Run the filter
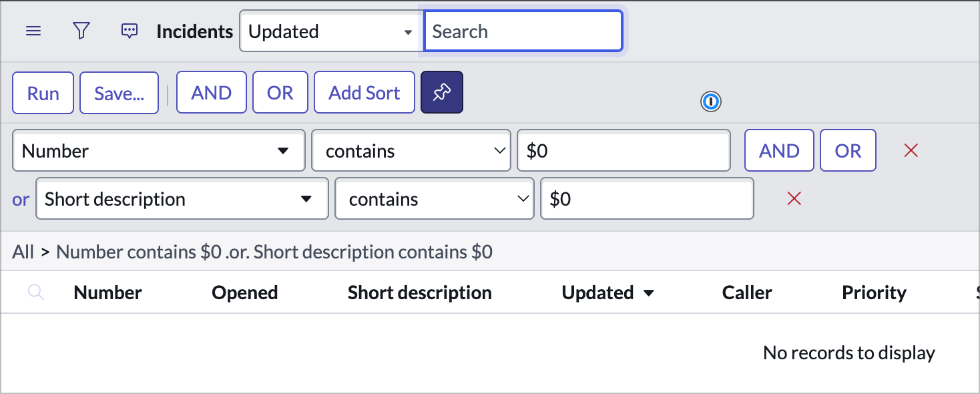This screenshot has width=980, height=394. pos(43,93)
